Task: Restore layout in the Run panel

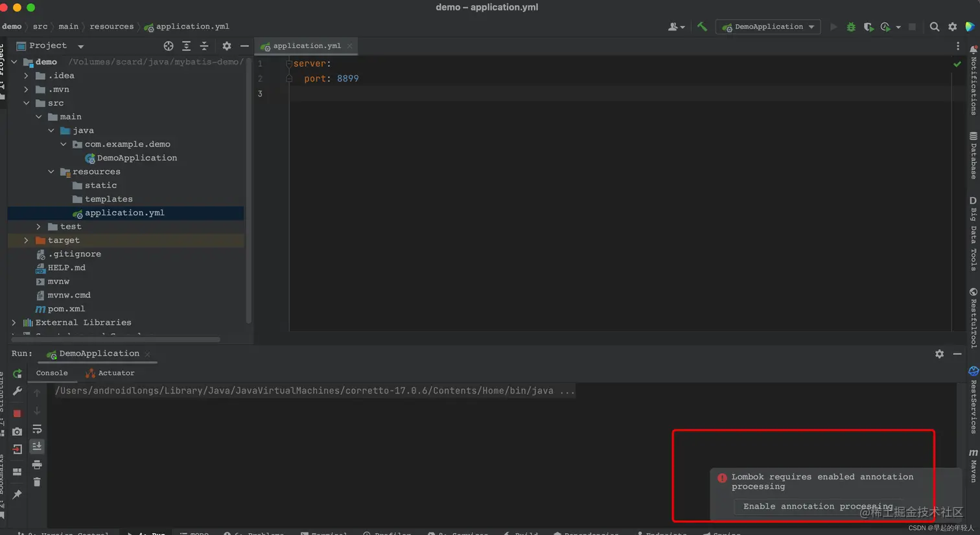Action: coord(17,471)
